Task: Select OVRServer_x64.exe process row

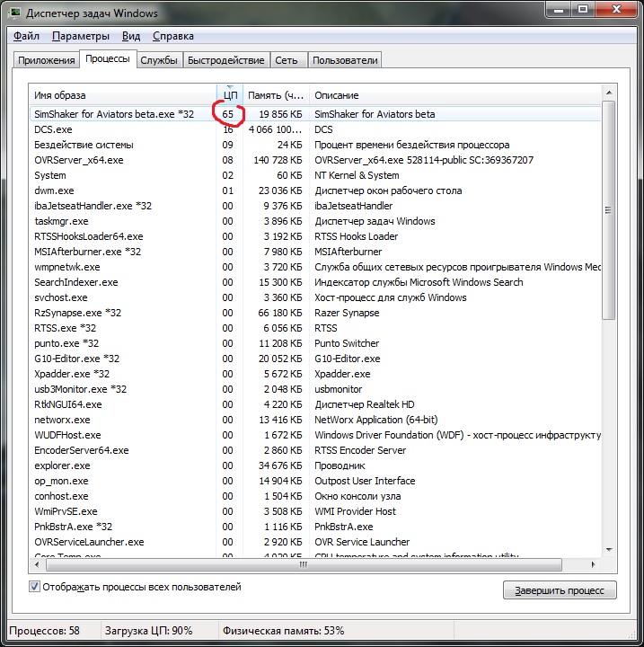Action: tap(315, 160)
